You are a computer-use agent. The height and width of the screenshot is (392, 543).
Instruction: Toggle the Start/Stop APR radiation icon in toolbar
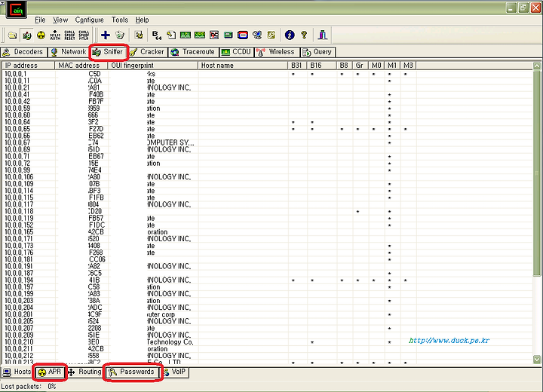tap(41, 35)
